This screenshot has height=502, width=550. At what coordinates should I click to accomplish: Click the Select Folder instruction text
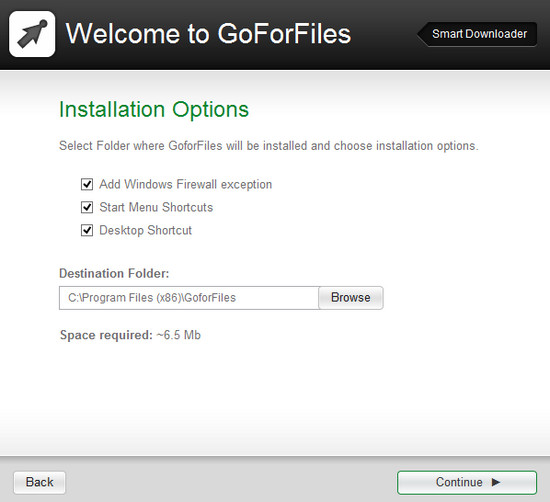(x=269, y=146)
